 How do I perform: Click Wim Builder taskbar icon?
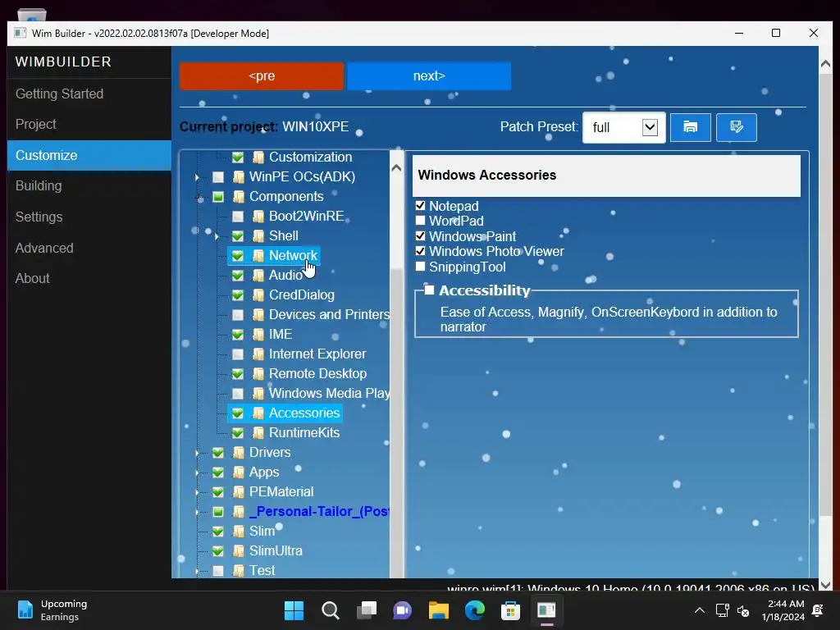click(x=546, y=610)
